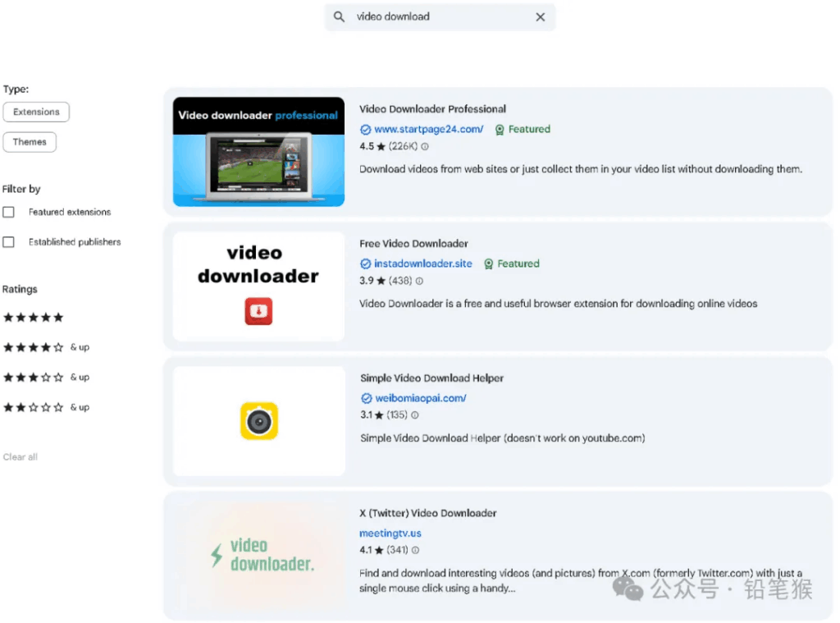Click Featured badge on Free Video Downloader
The width and height of the screenshot is (840, 623).
511,264
